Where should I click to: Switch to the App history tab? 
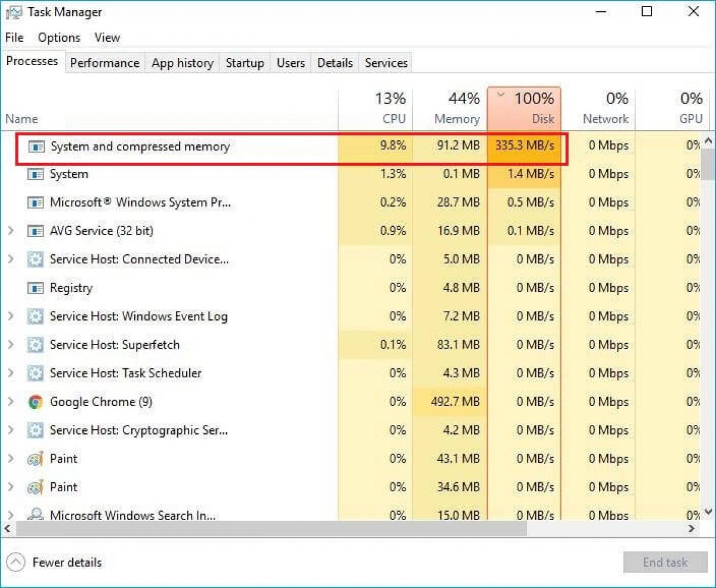[183, 63]
